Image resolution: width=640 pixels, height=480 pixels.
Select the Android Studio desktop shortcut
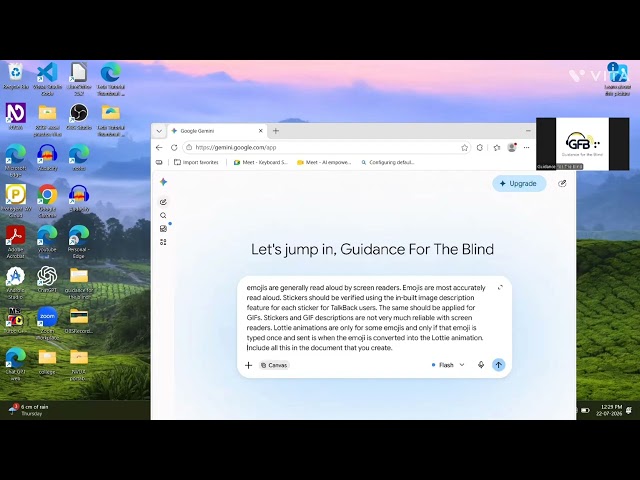pos(16,282)
